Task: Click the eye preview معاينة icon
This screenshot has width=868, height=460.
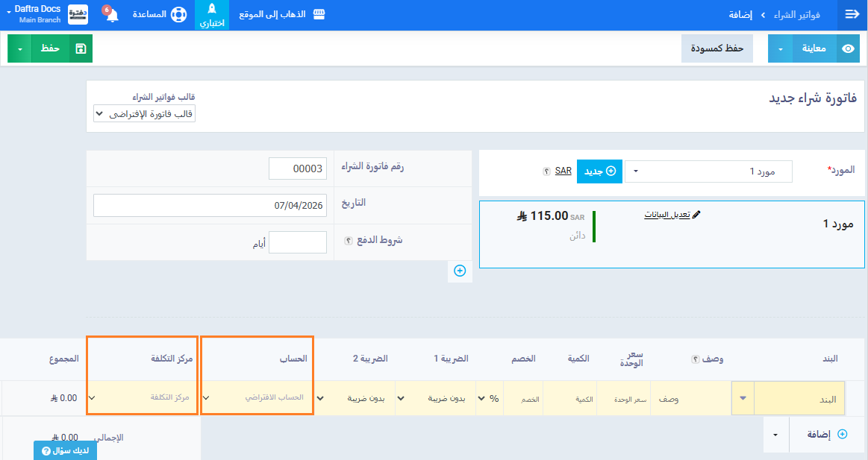Action: pyautogui.click(x=848, y=48)
